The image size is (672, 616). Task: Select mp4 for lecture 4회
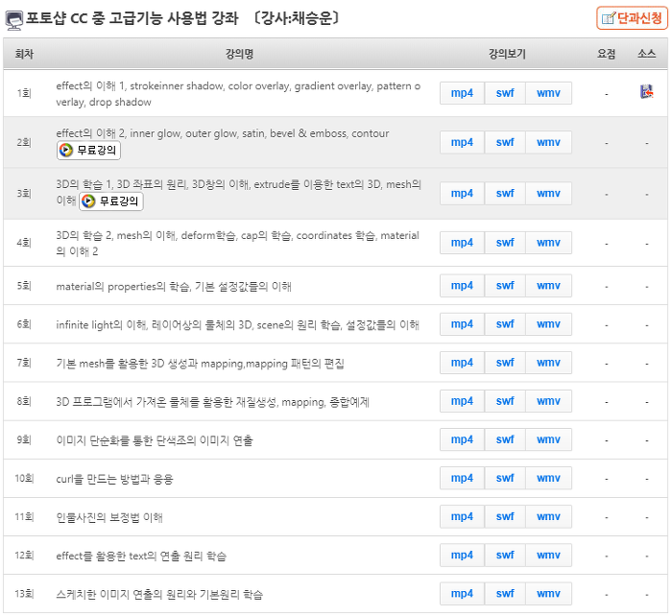pyautogui.click(x=462, y=243)
